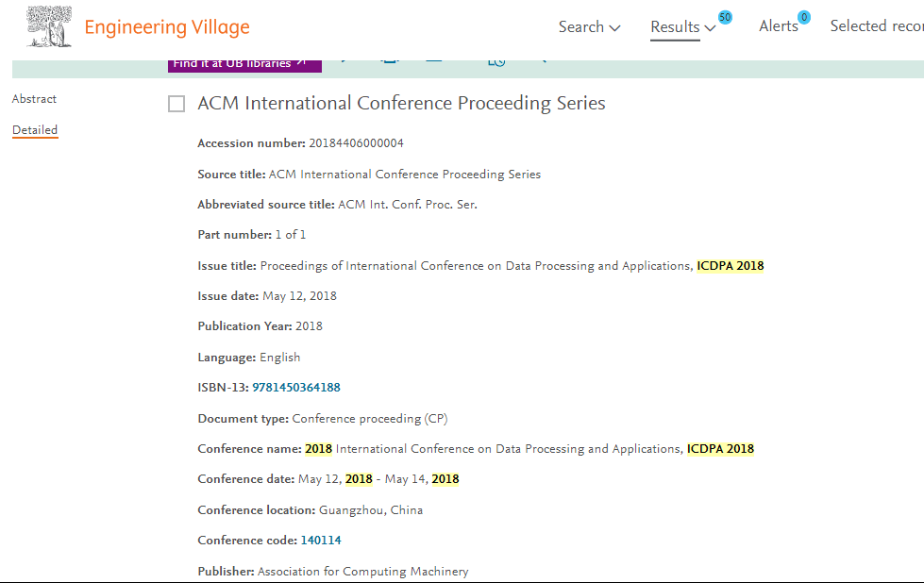Click the blue 50 badge on Results
Image resolution: width=924 pixels, height=583 pixels.
(725, 17)
